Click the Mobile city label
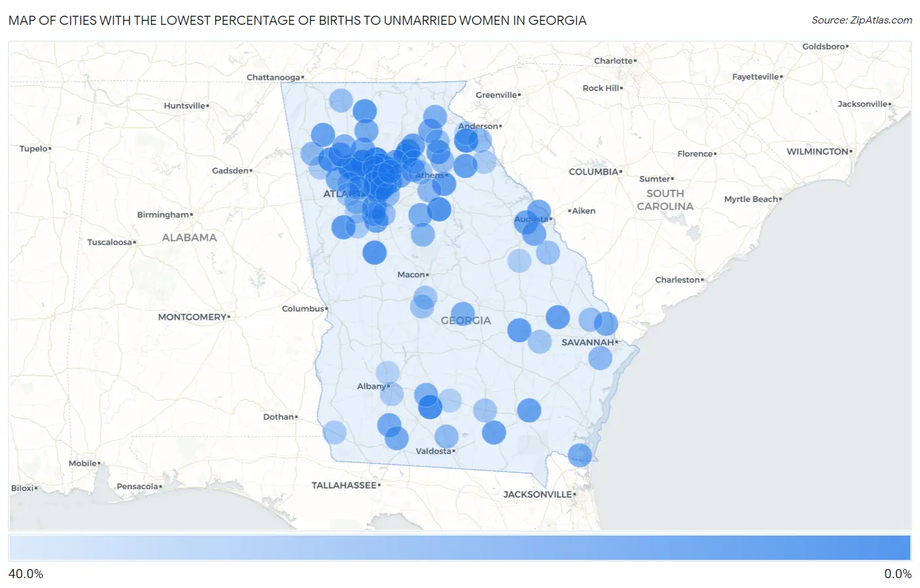920x588 pixels. pos(82,463)
